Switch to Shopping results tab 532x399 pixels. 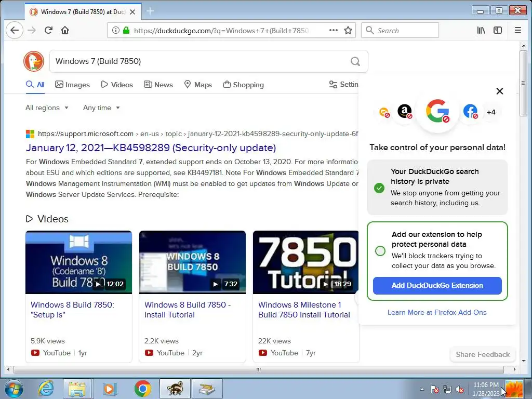pos(244,85)
